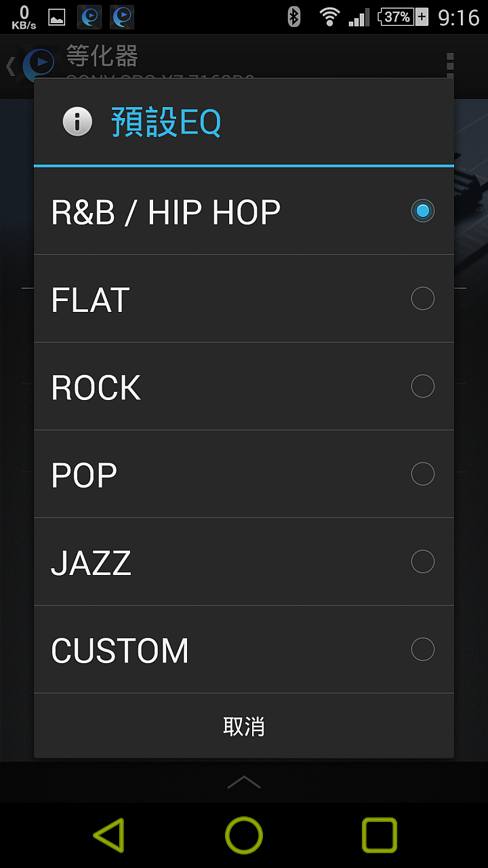Cancel the dialog with 取消 button
488x868 pixels.
[x=244, y=726]
